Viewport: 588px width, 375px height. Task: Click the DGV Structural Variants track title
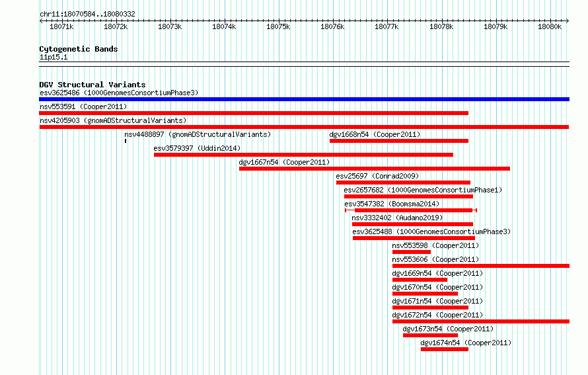pyautogui.click(x=92, y=85)
